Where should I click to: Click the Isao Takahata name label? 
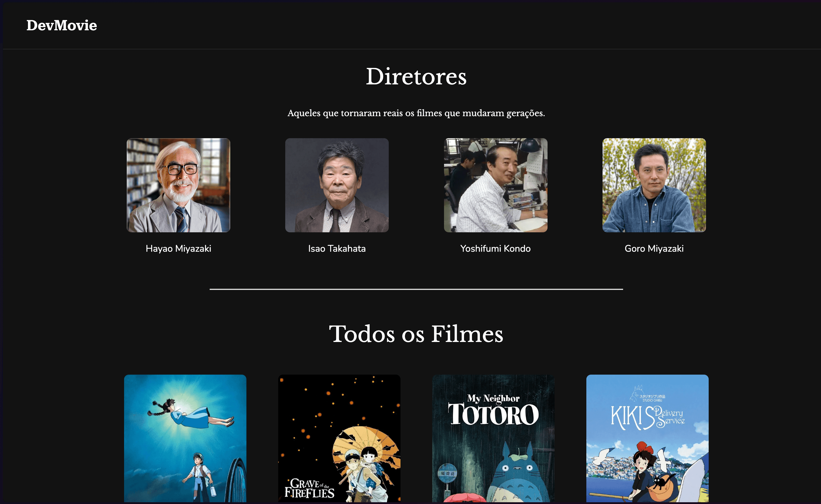[337, 249]
